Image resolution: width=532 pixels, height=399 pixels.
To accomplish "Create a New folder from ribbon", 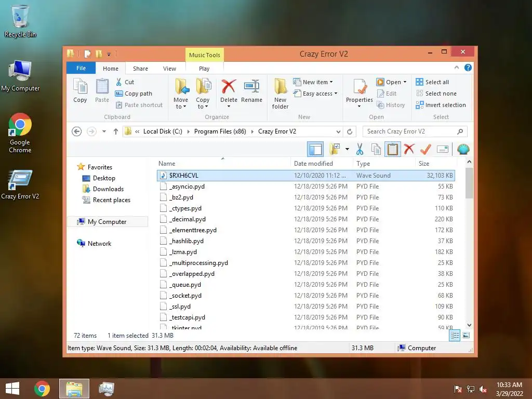I will coord(280,94).
